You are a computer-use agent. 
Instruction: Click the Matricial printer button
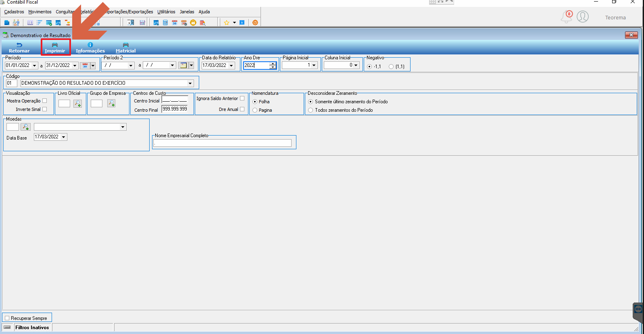point(126,48)
